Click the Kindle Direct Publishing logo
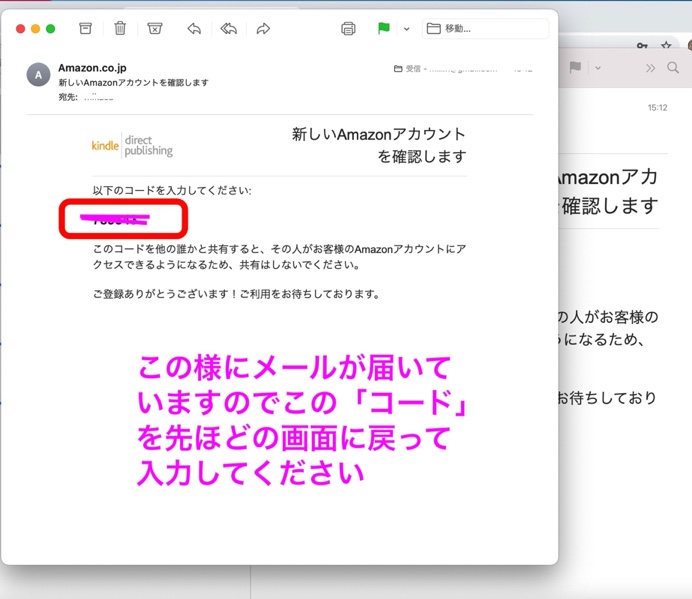Screen dimensions: 692x599 tap(132, 145)
